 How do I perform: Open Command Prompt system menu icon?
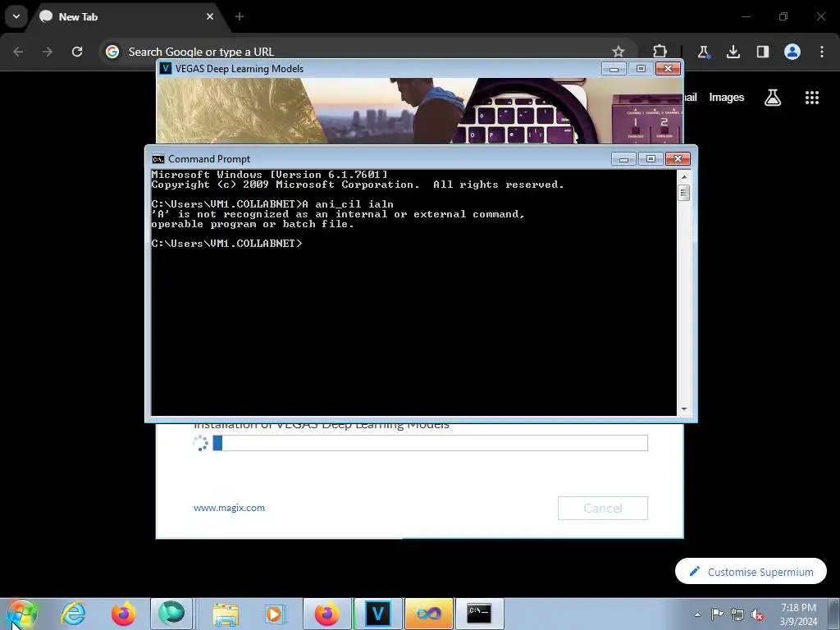pyautogui.click(x=158, y=159)
